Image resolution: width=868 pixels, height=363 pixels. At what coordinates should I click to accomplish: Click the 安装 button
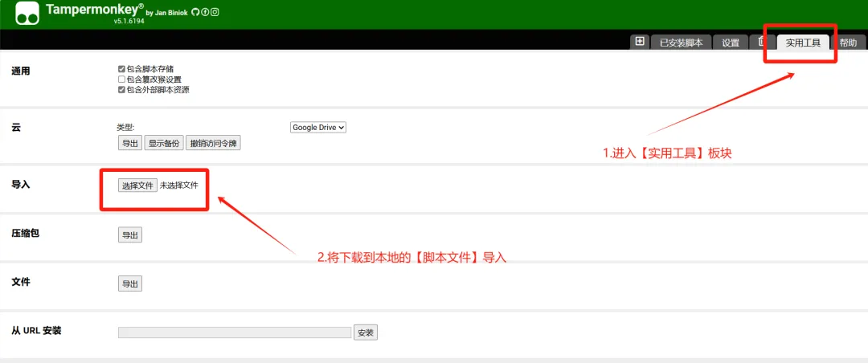click(366, 332)
